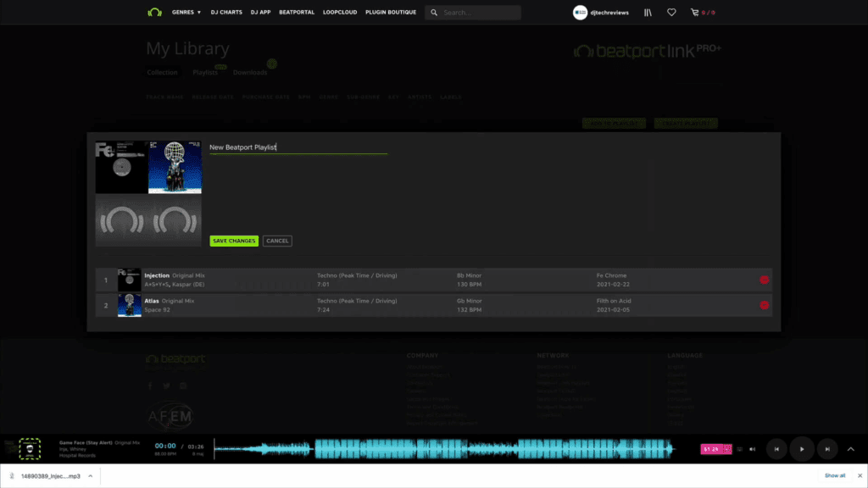Screen dimensions: 868x488
Task: Expand the player queue chevron
Action: [x=851, y=449]
